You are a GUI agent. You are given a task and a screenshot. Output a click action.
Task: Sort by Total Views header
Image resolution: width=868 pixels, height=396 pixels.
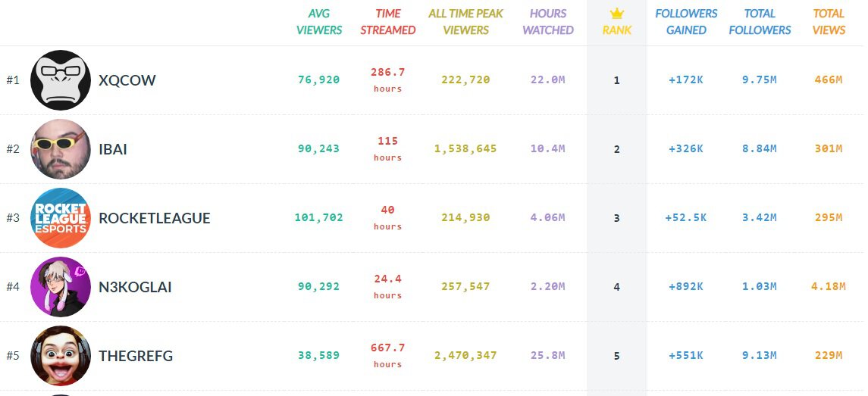click(x=829, y=22)
